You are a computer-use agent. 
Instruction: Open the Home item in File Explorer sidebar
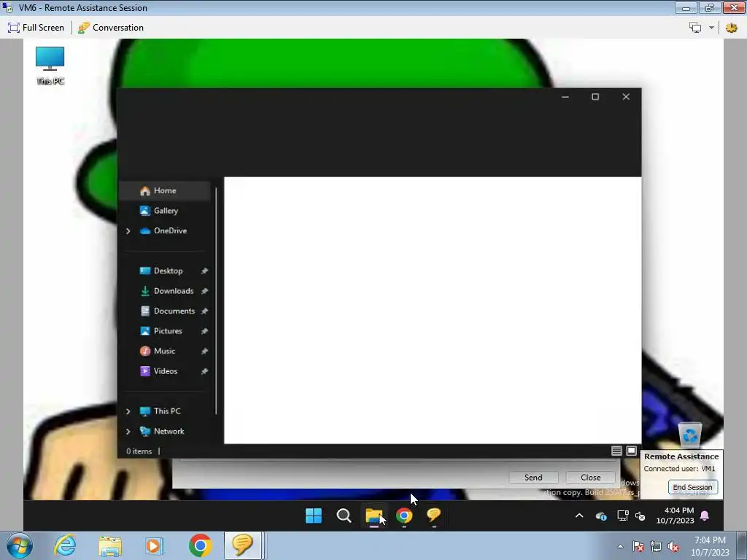click(164, 190)
